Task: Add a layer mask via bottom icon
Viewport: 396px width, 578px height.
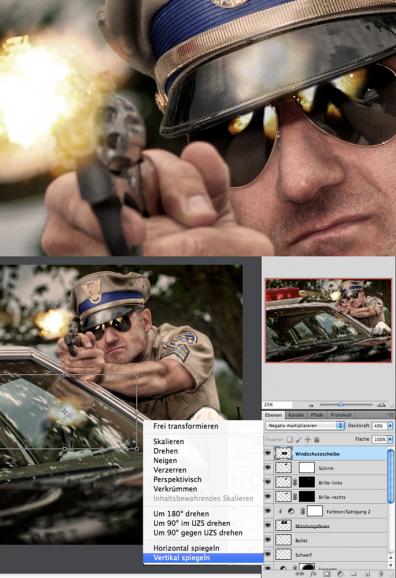Action: click(327, 574)
